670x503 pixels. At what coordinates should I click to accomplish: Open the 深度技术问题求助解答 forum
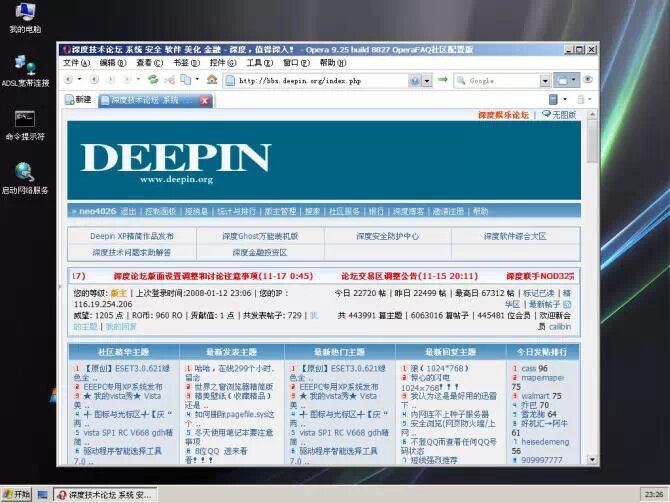coord(132,252)
